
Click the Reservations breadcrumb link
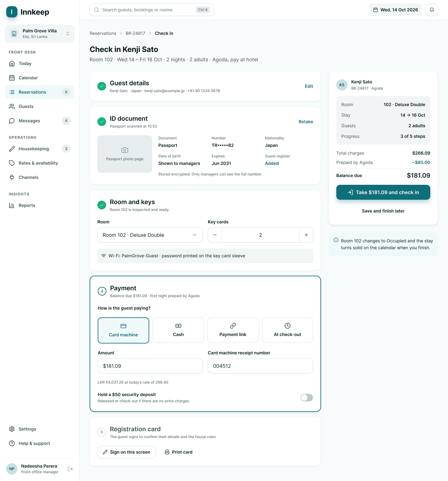[x=103, y=33]
